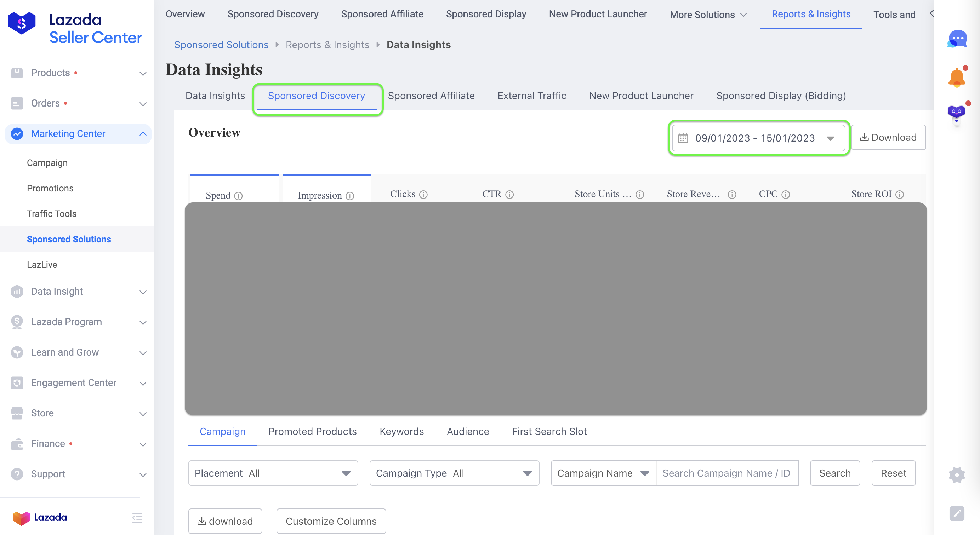Open the Placement All dropdown
Image resolution: width=980 pixels, height=535 pixels.
273,473
